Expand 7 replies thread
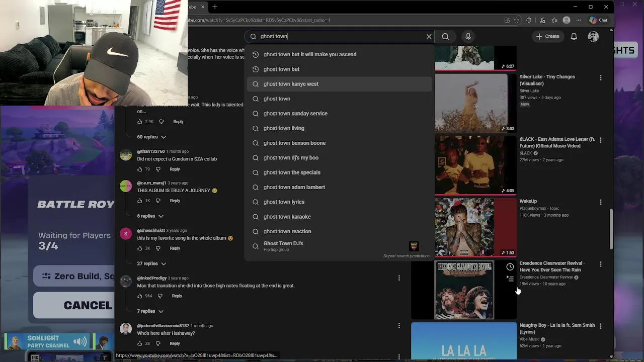This screenshot has height=362, width=644. point(150,311)
